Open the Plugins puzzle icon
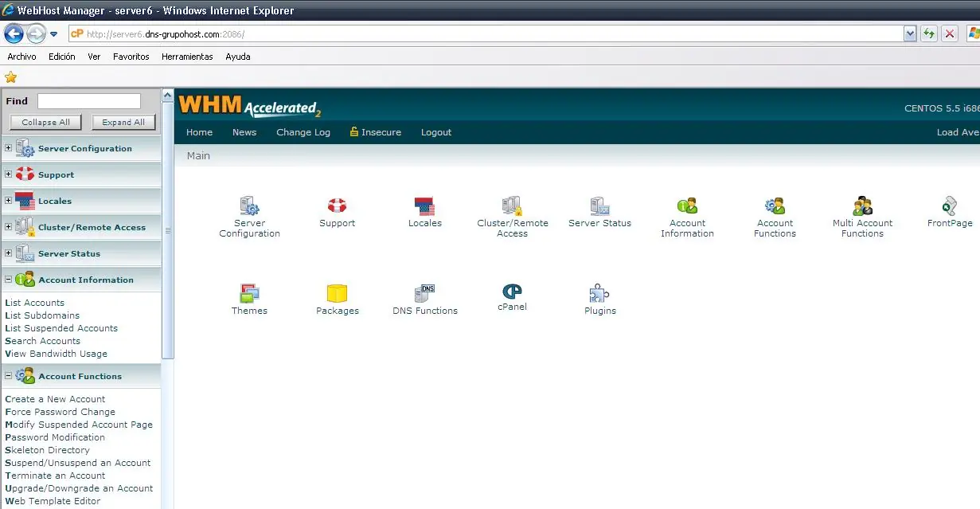 [x=599, y=293]
